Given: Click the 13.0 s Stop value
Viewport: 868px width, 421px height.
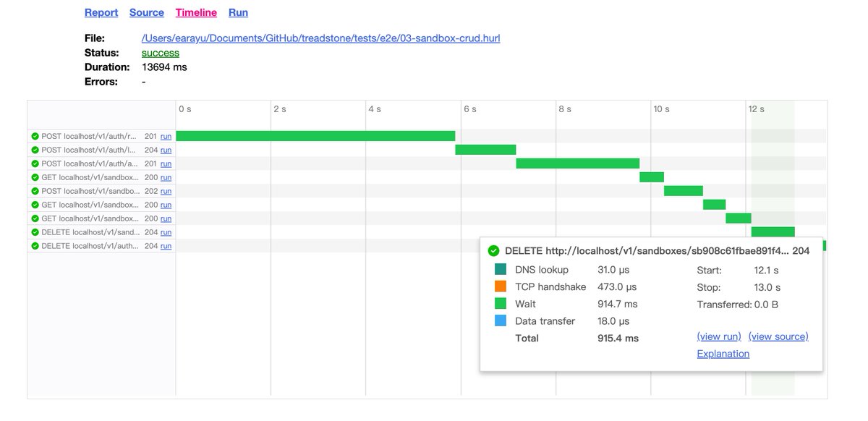Looking at the screenshot, I should pyautogui.click(x=767, y=287).
